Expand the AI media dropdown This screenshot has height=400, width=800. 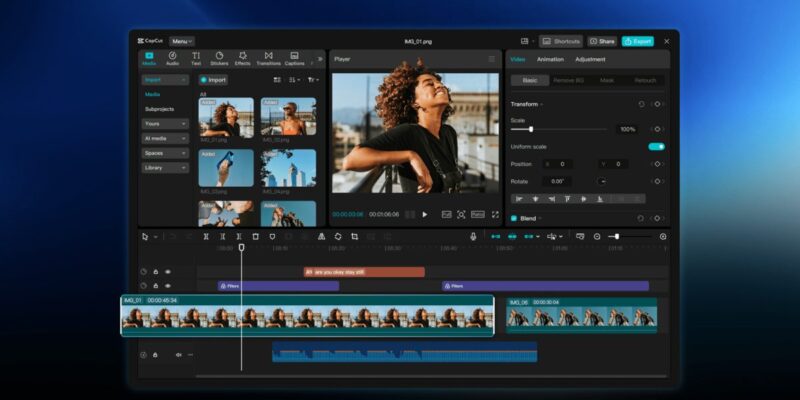pyautogui.click(x=165, y=139)
